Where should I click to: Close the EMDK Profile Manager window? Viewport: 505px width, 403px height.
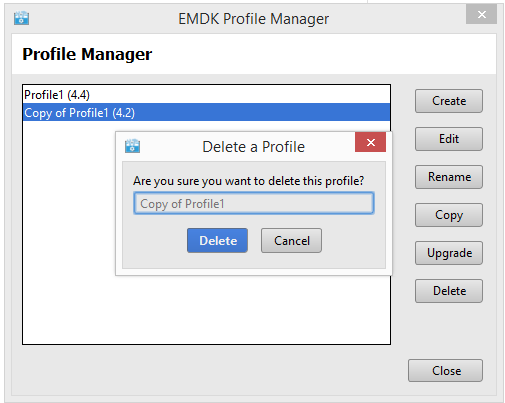coord(481,14)
